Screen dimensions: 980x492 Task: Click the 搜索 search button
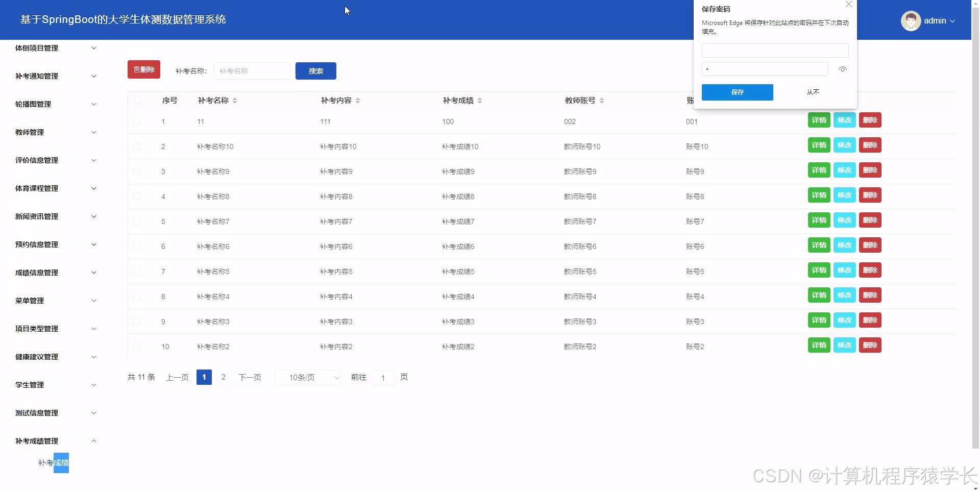pyautogui.click(x=315, y=71)
